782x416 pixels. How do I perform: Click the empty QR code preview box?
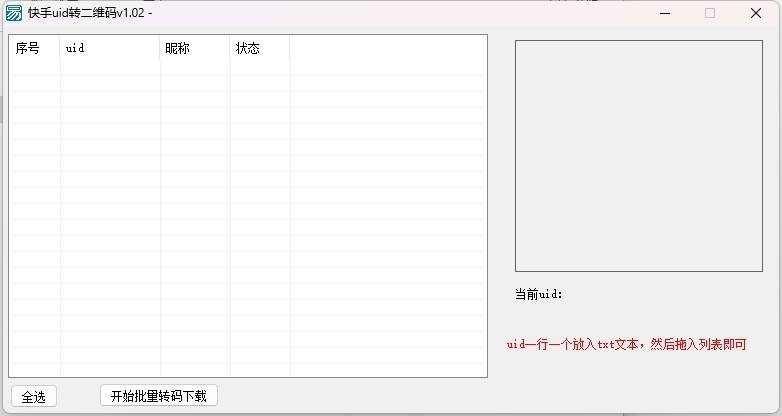tap(638, 155)
